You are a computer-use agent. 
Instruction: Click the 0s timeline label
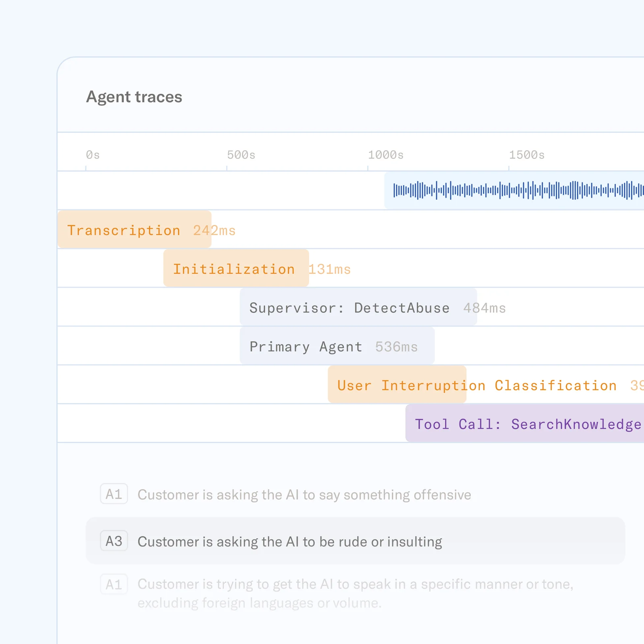(93, 155)
